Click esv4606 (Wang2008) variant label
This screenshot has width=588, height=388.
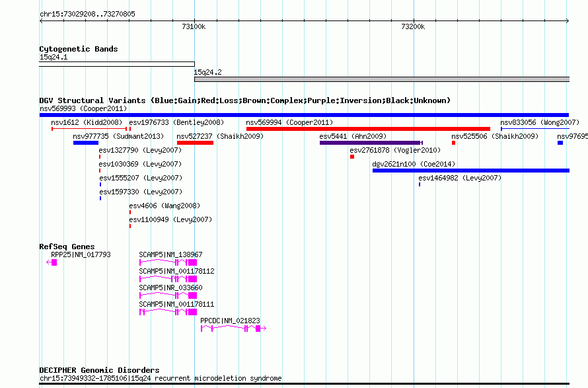pyautogui.click(x=165, y=206)
